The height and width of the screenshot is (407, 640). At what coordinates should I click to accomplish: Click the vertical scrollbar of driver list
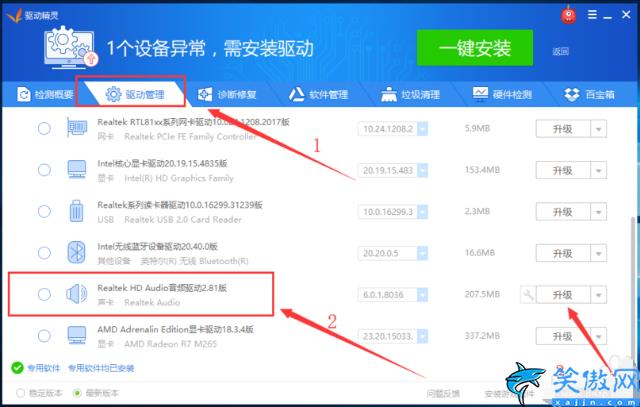tap(633, 286)
